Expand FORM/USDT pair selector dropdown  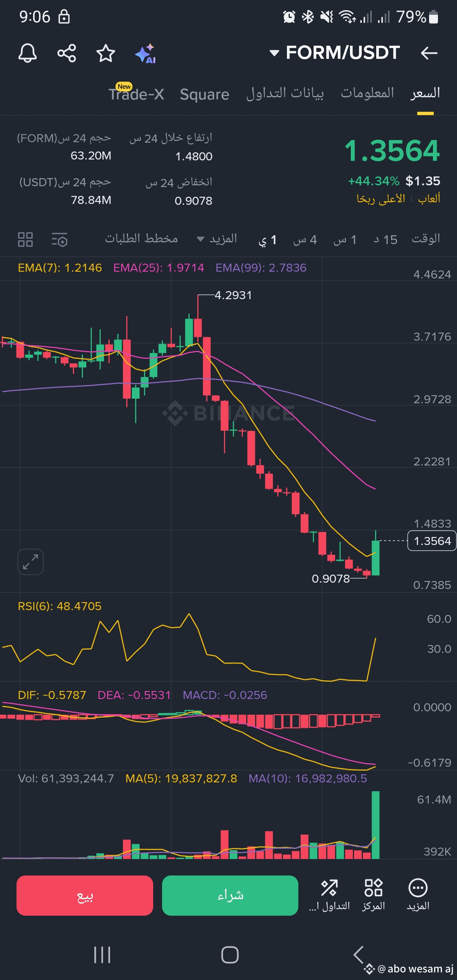(x=335, y=53)
